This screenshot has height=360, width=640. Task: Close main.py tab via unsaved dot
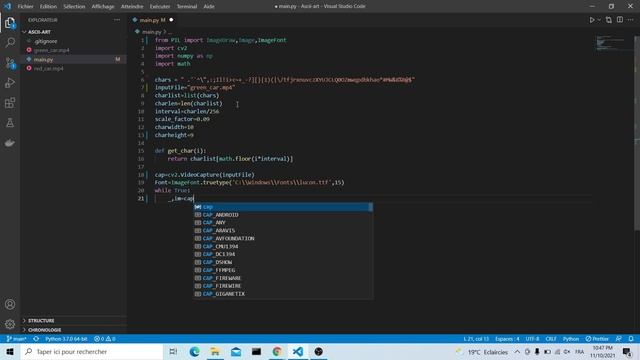171,20
